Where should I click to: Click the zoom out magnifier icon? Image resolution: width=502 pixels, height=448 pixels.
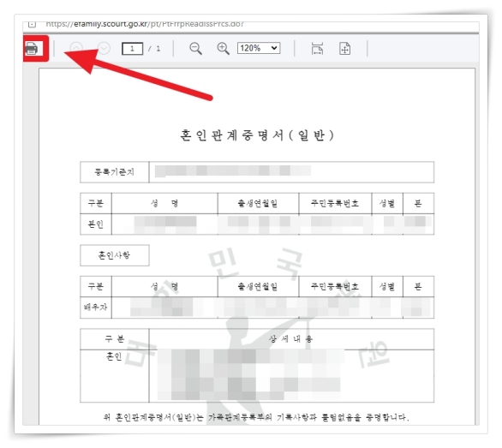(195, 49)
